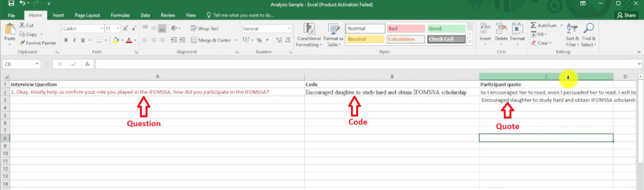644x190 pixels.
Task: Open the Page Layout tab
Action: click(87, 15)
